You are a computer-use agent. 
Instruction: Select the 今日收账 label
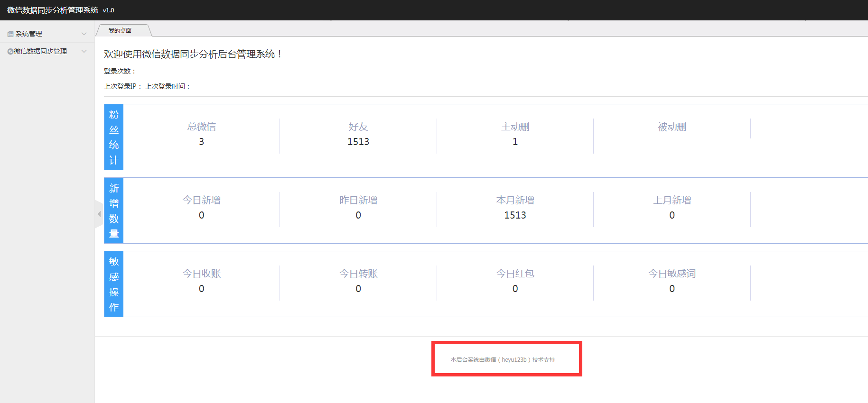pyautogui.click(x=202, y=274)
